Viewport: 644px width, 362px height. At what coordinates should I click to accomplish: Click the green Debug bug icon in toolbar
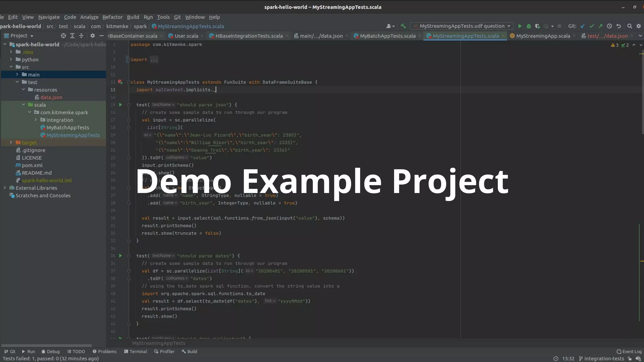click(529, 26)
